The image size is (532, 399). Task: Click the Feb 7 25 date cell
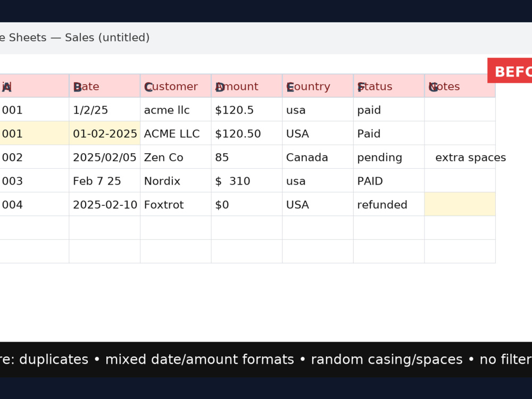pyautogui.click(x=104, y=180)
